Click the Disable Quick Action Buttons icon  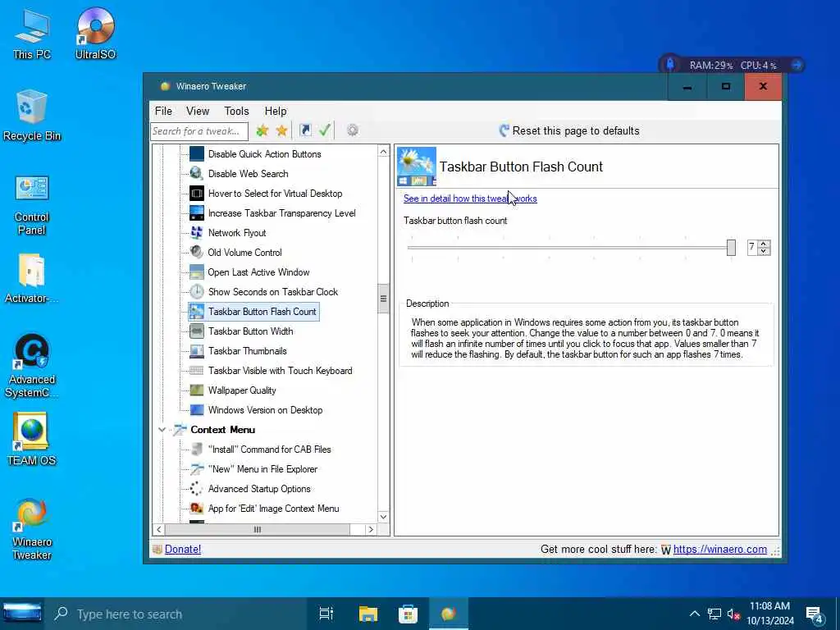pos(197,153)
